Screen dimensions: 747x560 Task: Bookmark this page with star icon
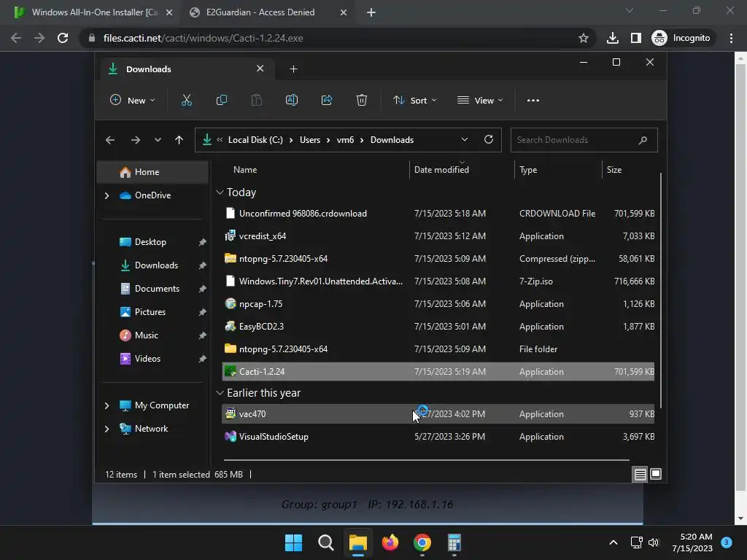click(583, 38)
